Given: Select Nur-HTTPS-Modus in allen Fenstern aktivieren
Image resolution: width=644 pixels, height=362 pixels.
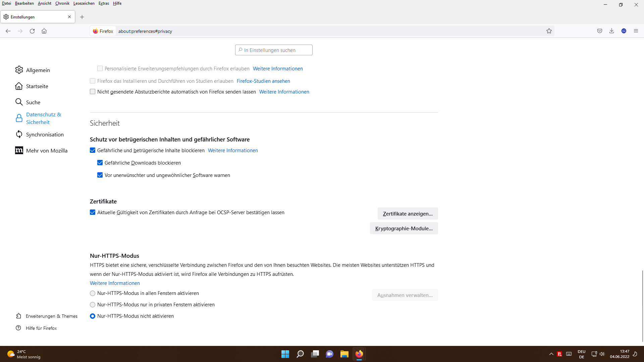Looking at the screenshot, I should click(93, 293).
